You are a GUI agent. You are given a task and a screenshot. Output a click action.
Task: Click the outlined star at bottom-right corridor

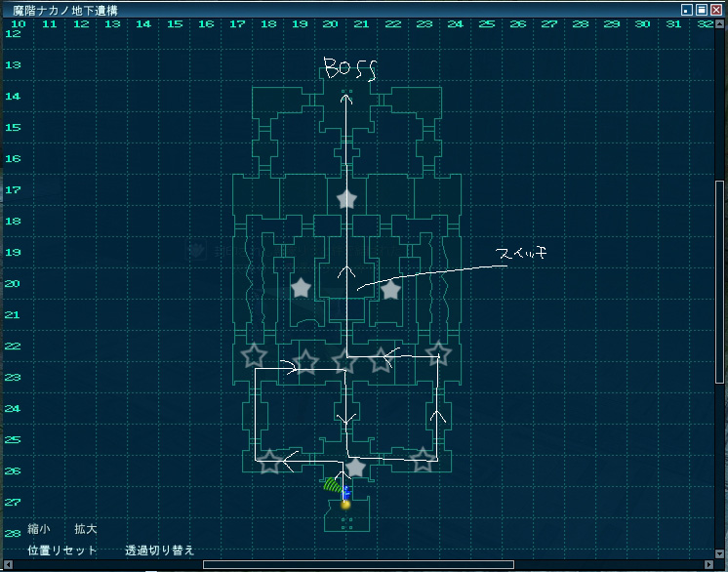click(423, 459)
